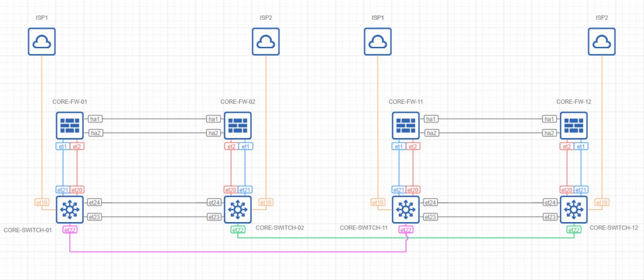The image size is (644, 280).
Task: Click blue et1 tag under CORE-FW-02
Action: click(x=246, y=147)
